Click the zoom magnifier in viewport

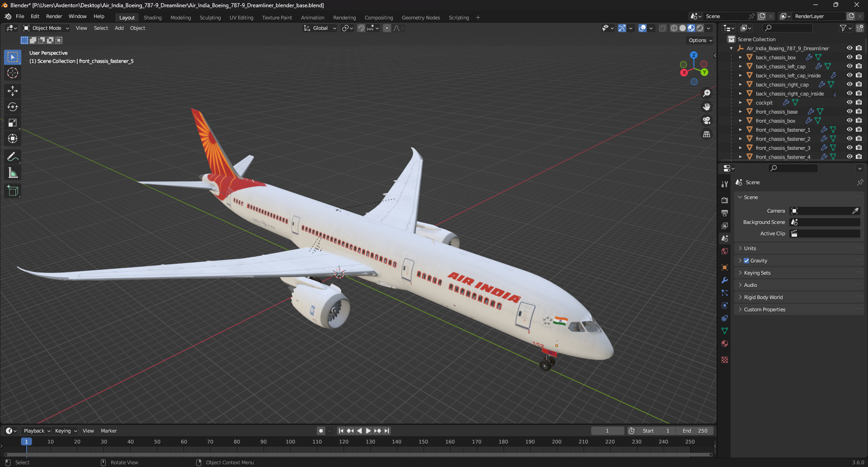click(706, 93)
